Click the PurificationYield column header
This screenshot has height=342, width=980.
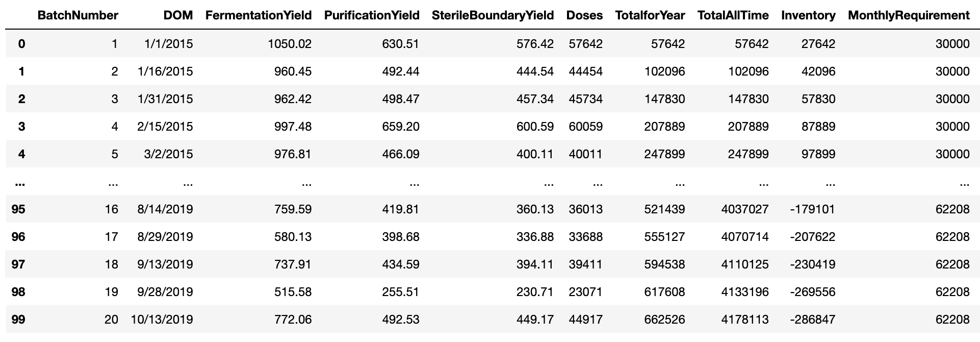(372, 15)
